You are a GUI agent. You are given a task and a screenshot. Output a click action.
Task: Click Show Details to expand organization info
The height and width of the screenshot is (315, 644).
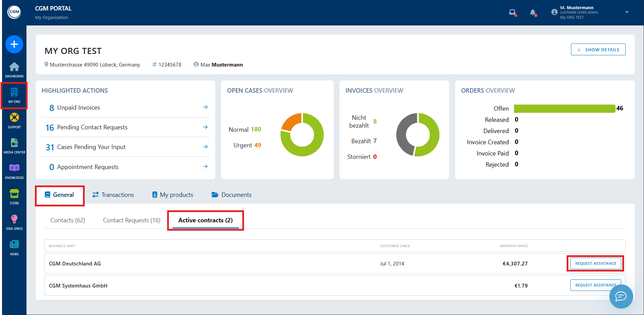pos(598,50)
